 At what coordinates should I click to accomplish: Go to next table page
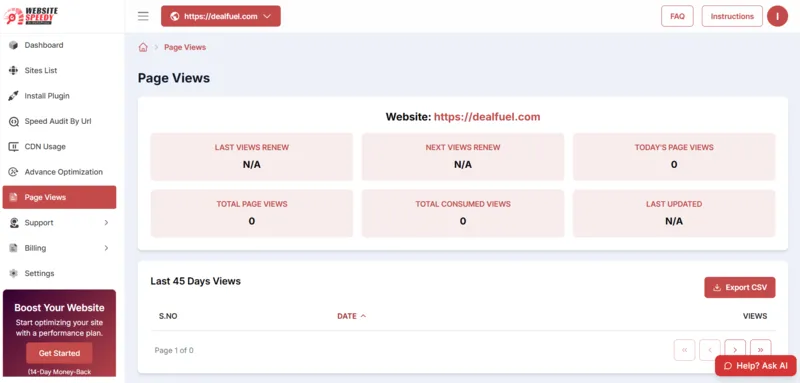(735, 350)
